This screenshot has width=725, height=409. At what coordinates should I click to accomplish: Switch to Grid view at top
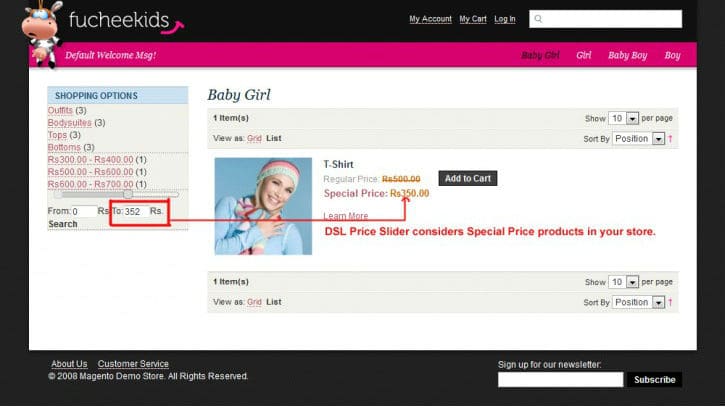click(x=254, y=138)
